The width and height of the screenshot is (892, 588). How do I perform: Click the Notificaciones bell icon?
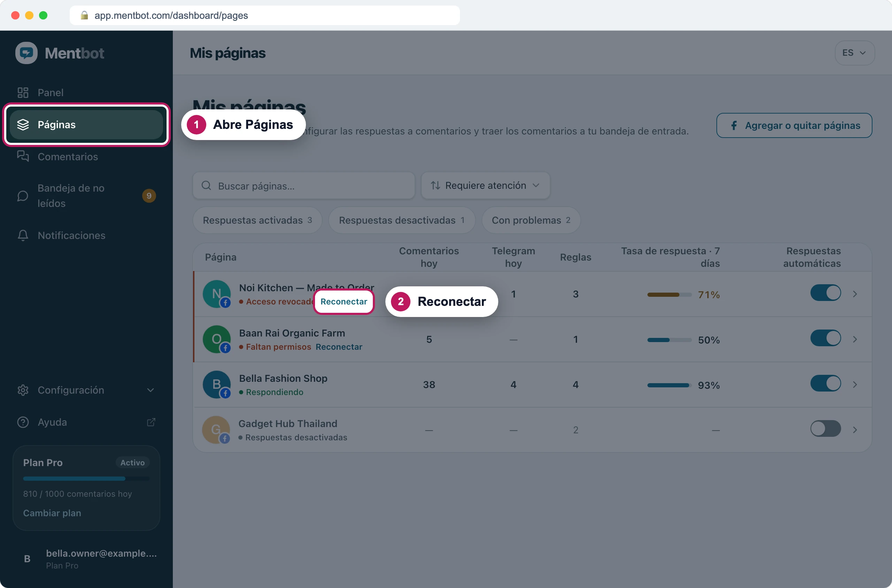[x=23, y=235]
